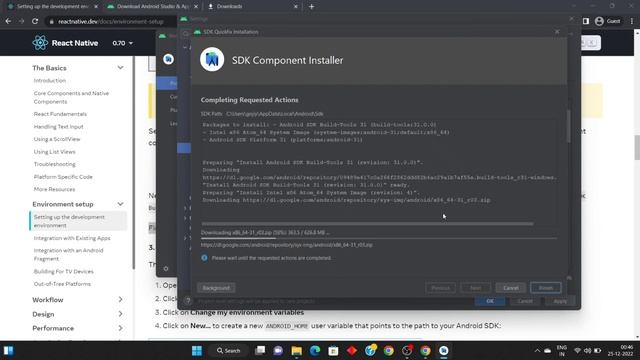The width and height of the screenshot is (640, 360).
Task: Click the gear icon in welcome window
Action: pyautogui.click(x=166, y=269)
